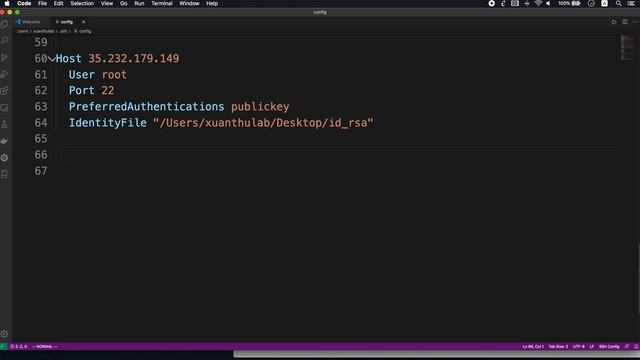The width and height of the screenshot is (640, 360).
Task: Open the Run and Debug view
Action: (x=4, y=74)
